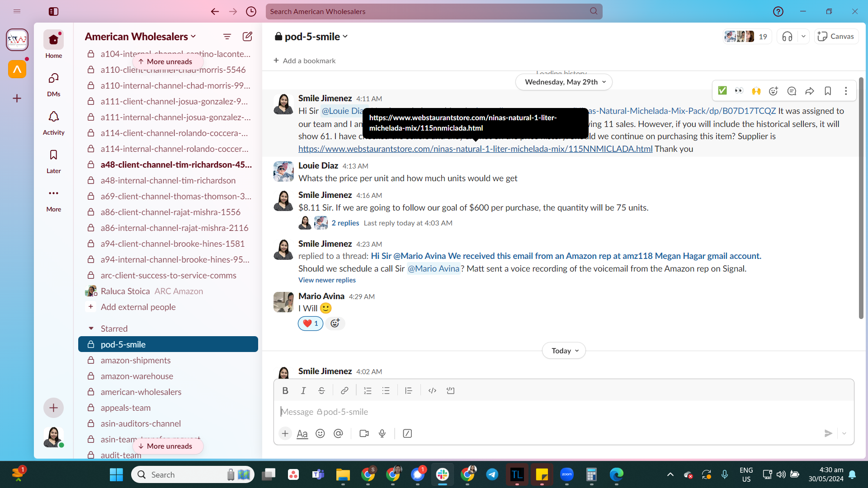
Task: View the 19 channel members
Action: [747, 37]
